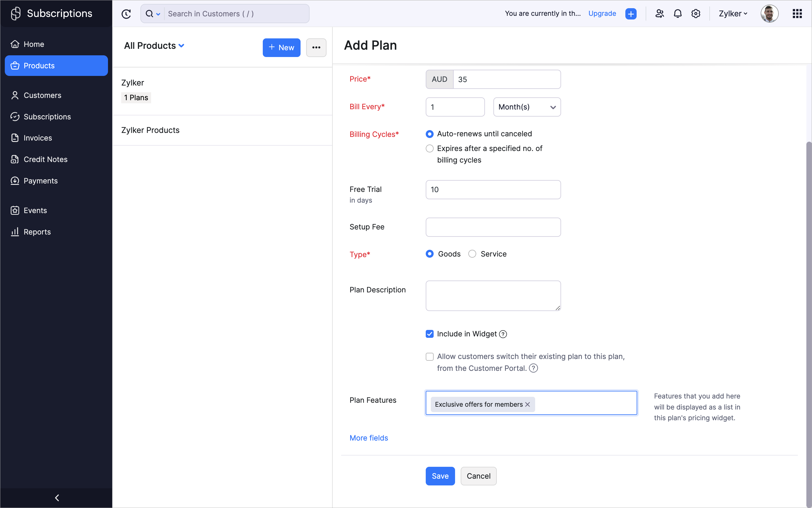Viewport: 812px width, 508px height.
Task: Open Invoices in the sidebar
Action: point(56,138)
